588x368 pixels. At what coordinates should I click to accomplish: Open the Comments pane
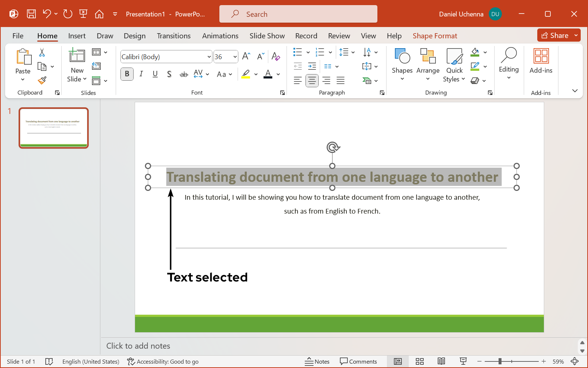[359, 361]
